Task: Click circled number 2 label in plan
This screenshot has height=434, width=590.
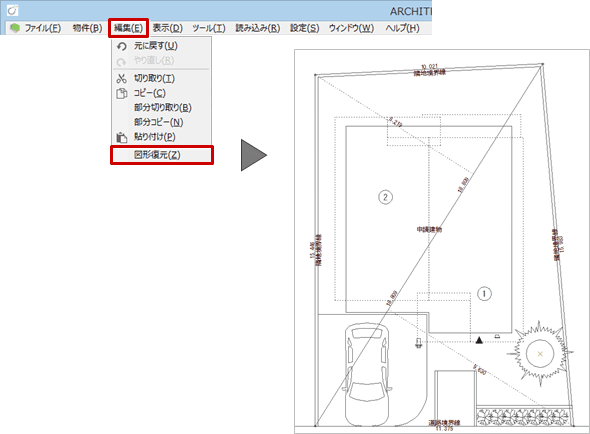Action: 385,197
